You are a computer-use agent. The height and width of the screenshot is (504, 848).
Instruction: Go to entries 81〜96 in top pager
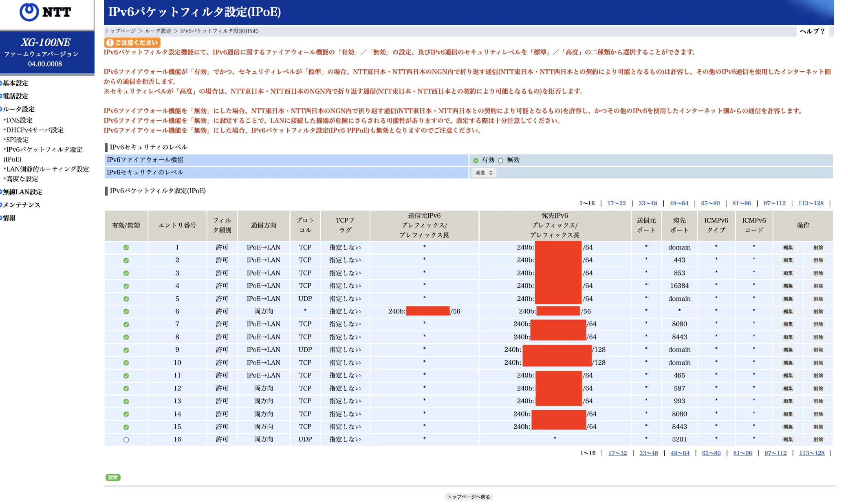pyautogui.click(x=742, y=203)
